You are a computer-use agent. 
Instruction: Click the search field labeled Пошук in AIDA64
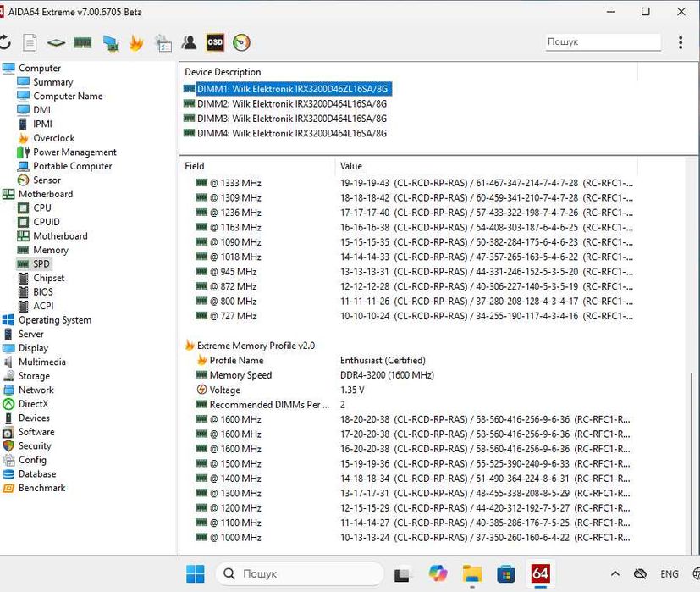click(x=602, y=42)
